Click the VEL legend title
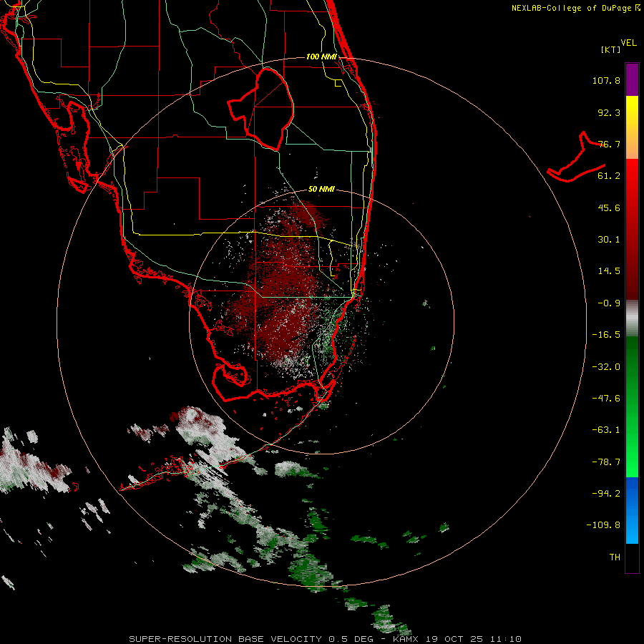Viewport: 644px width, 644px height. [x=628, y=43]
